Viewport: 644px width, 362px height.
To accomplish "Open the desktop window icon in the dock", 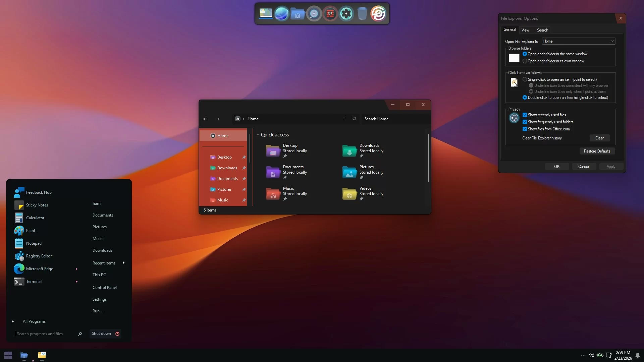I will 265,14.
